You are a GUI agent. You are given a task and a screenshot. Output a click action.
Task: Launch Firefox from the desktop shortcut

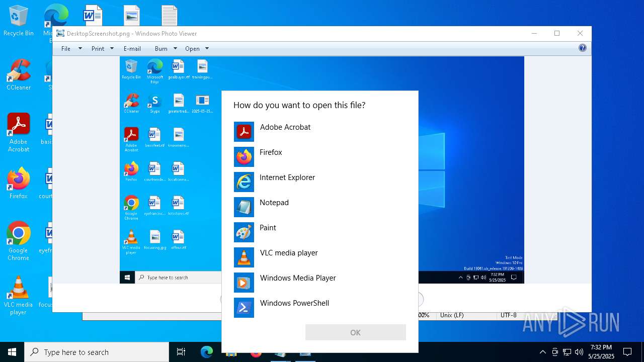pos(19,184)
